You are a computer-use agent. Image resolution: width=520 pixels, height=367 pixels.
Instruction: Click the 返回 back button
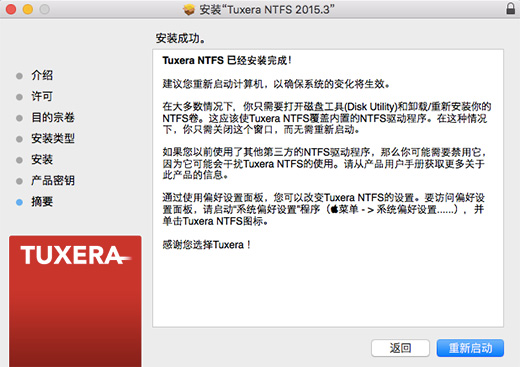tap(400, 348)
